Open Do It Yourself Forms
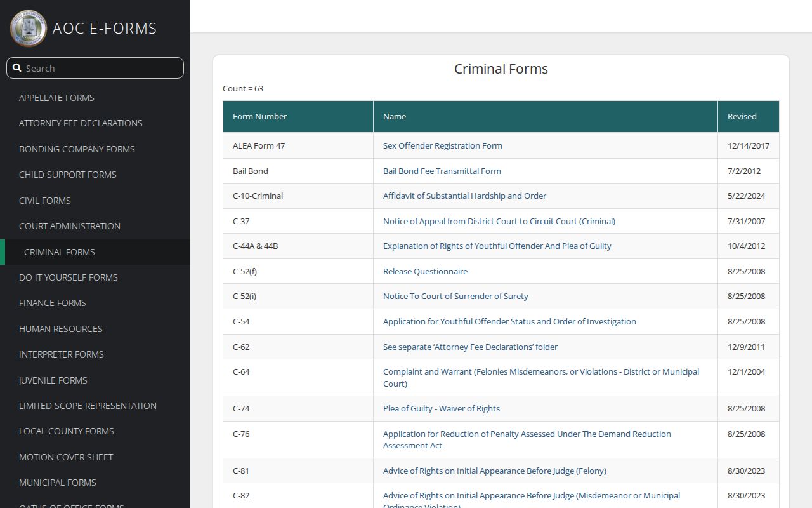Viewport: 812px width, 508px height. pos(69,277)
